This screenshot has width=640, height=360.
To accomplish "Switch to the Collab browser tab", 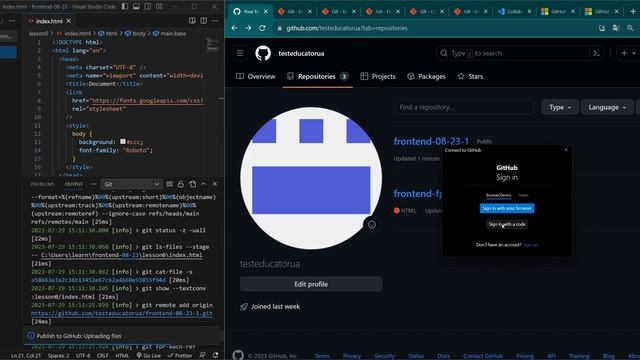I will (x=515, y=11).
